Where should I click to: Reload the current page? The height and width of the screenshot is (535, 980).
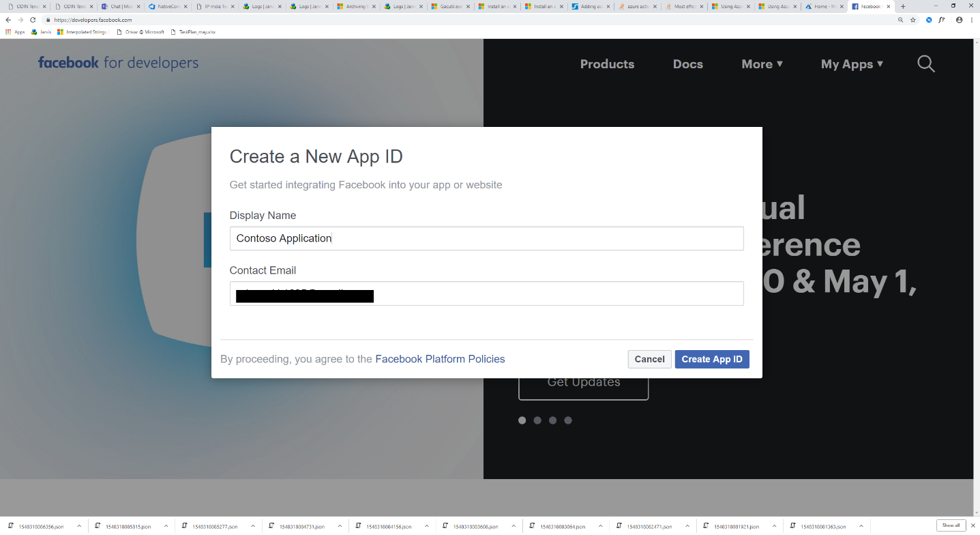32,20
